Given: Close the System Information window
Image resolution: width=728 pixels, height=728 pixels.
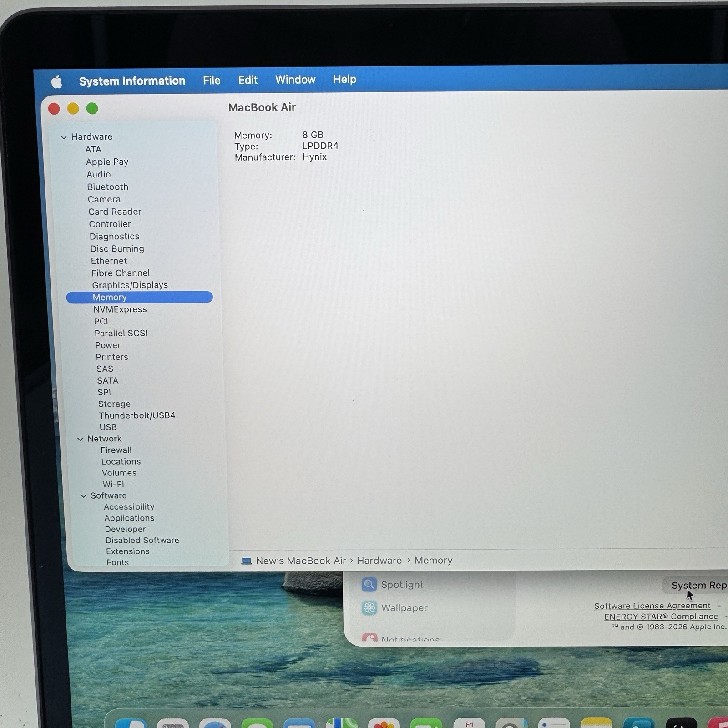Looking at the screenshot, I should click(54, 109).
